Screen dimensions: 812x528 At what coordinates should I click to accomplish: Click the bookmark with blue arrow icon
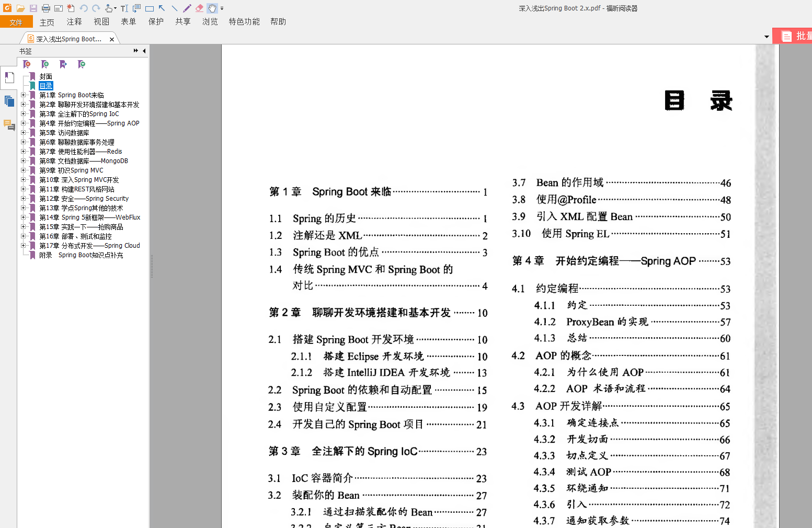pos(63,64)
